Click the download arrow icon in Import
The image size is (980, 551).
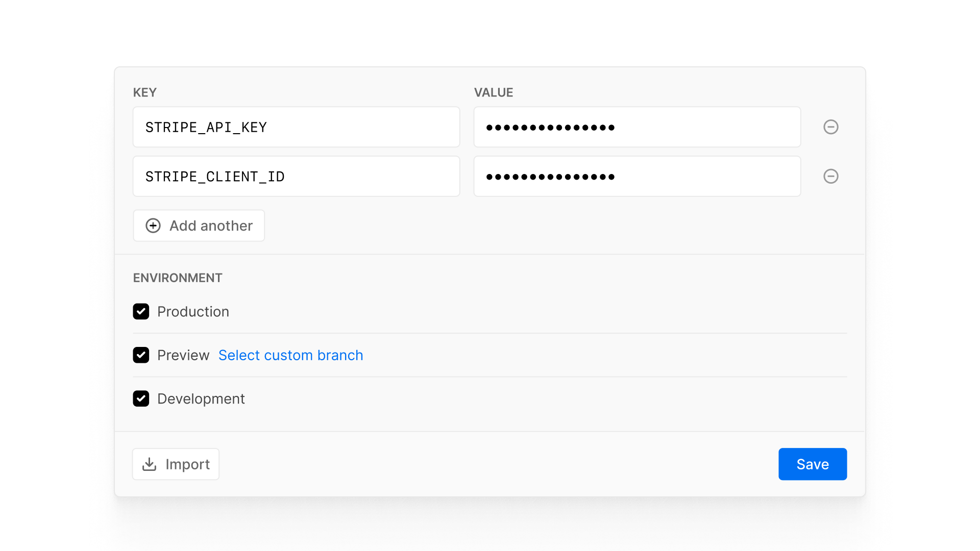coord(149,464)
